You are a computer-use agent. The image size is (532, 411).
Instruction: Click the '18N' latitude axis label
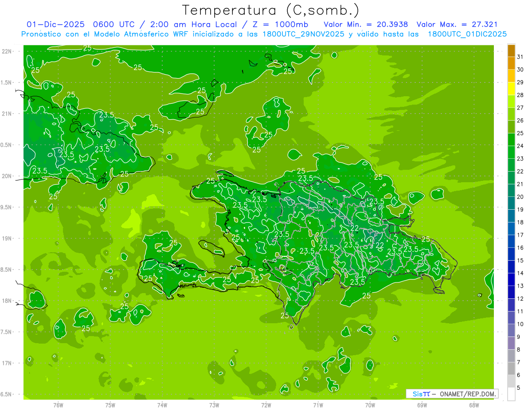(x=7, y=301)
